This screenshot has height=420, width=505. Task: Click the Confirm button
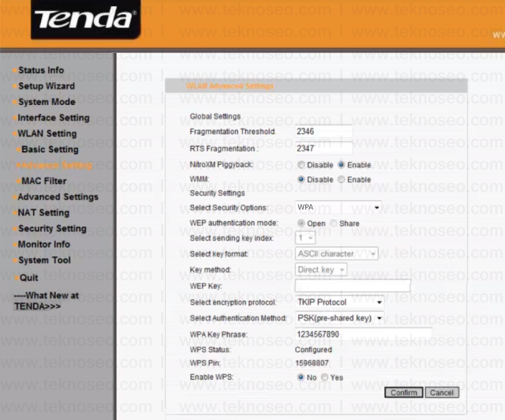[x=404, y=392]
